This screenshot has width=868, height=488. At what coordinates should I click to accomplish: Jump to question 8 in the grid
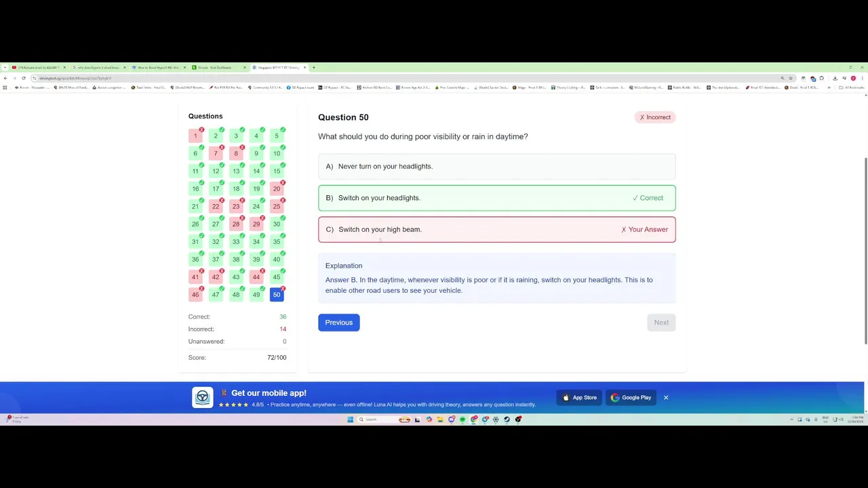point(236,153)
